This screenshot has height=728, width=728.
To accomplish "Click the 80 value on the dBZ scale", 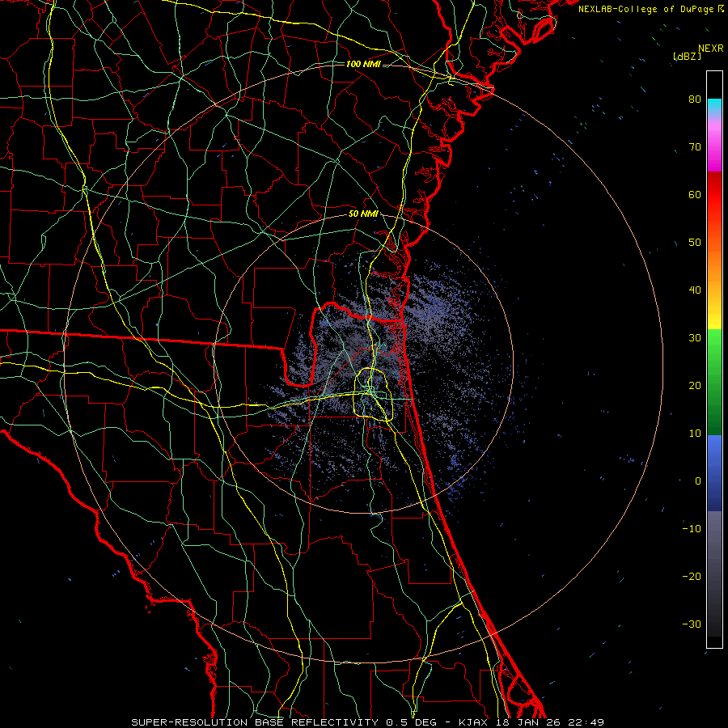I will [x=695, y=99].
